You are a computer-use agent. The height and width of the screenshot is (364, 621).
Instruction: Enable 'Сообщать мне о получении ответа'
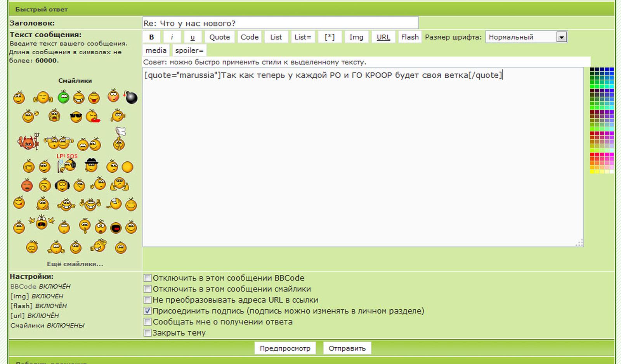tap(147, 322)
